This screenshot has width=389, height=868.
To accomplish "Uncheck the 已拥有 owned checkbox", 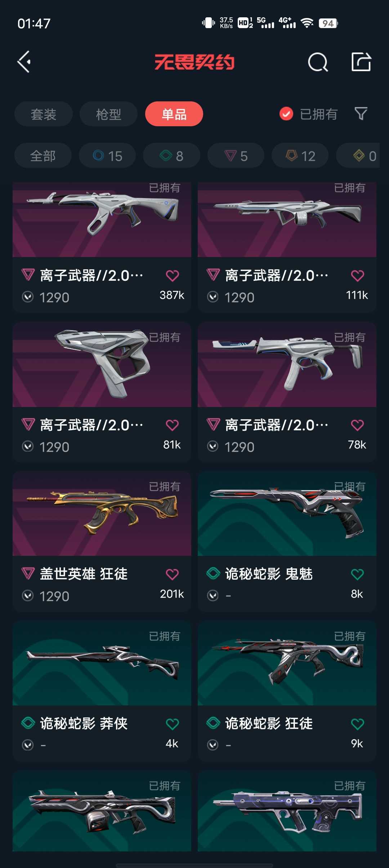I will pos(286,114).
